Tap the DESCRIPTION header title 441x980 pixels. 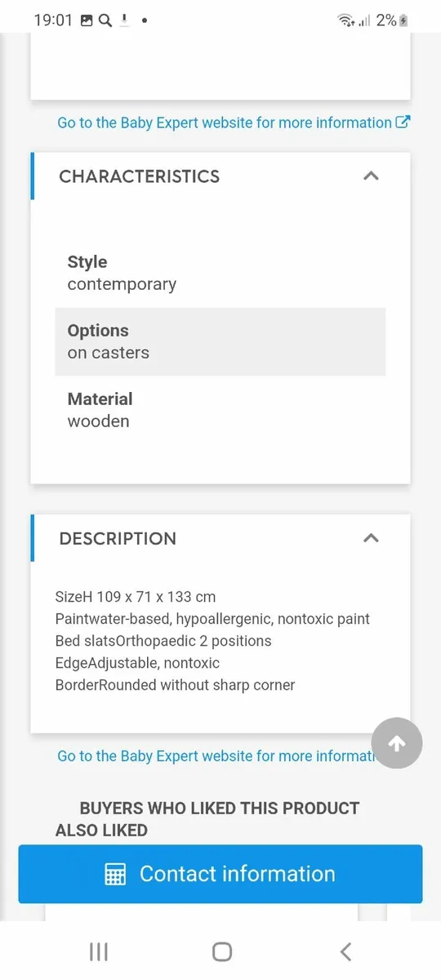tap(118, 539)
